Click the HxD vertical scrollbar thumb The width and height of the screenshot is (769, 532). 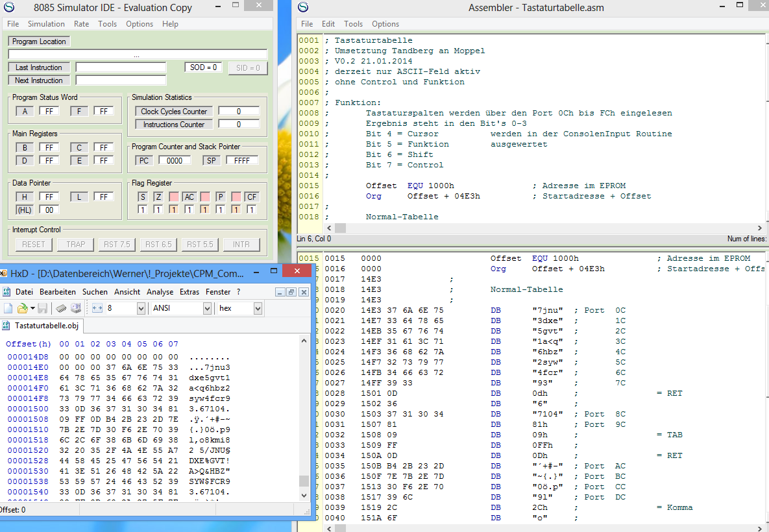point(304,481)
